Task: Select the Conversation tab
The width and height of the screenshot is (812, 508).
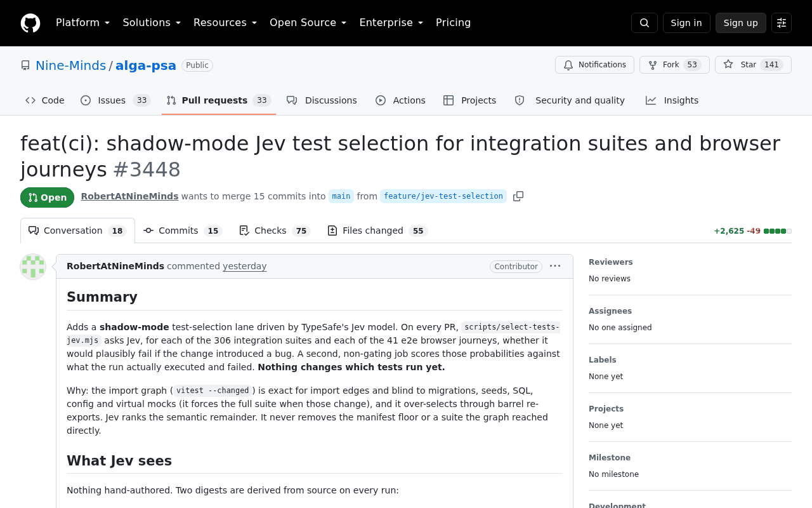Action: pos(77,231)
